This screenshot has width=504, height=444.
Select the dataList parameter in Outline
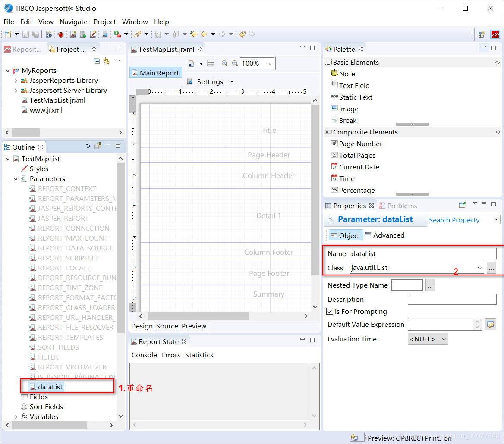46,387
